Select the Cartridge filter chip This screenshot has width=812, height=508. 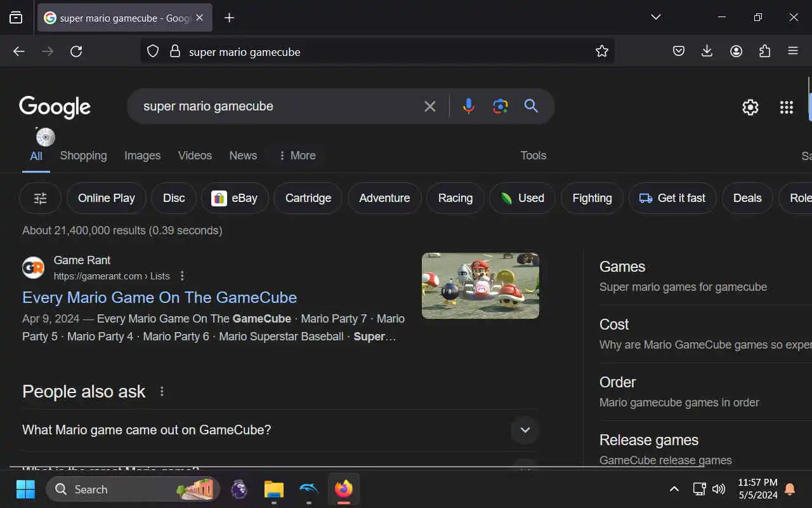point(308,198)
